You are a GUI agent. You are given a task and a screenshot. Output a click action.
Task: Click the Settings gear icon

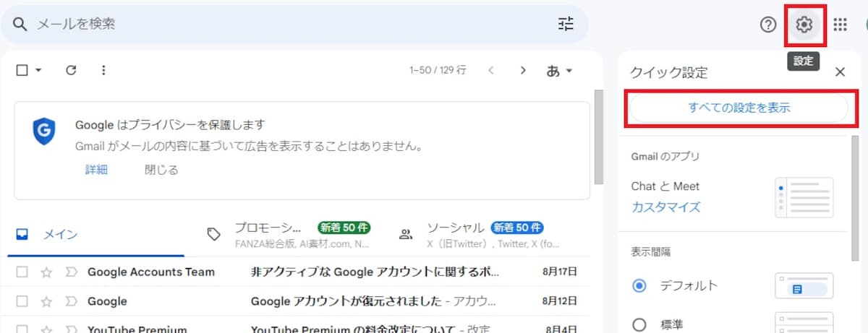click(x=804, y=25)
